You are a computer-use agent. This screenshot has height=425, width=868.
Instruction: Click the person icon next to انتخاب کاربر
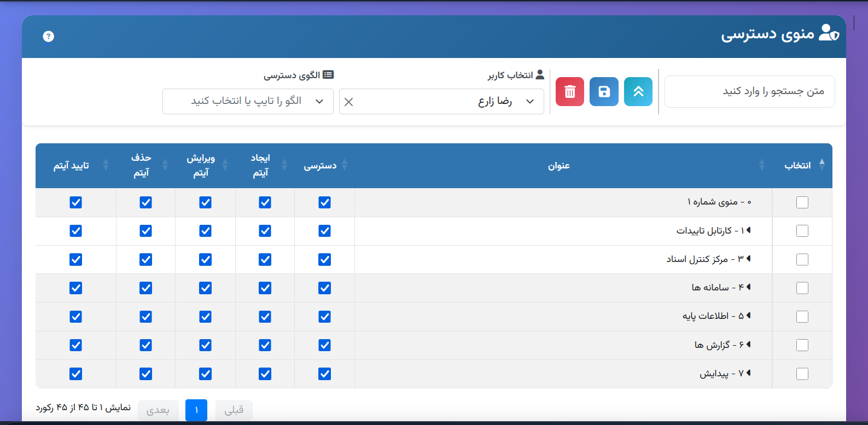(540, 74)
